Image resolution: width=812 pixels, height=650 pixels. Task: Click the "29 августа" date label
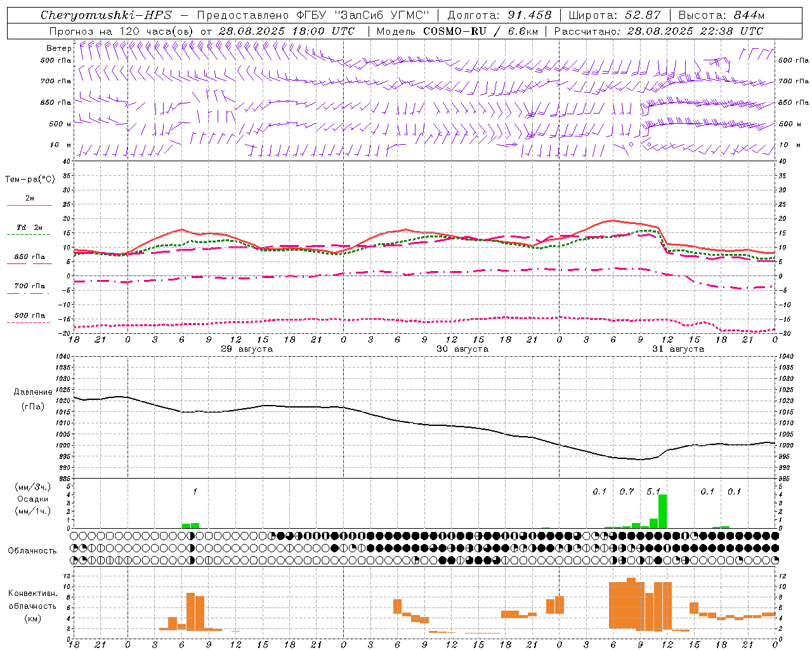(247, 349)
